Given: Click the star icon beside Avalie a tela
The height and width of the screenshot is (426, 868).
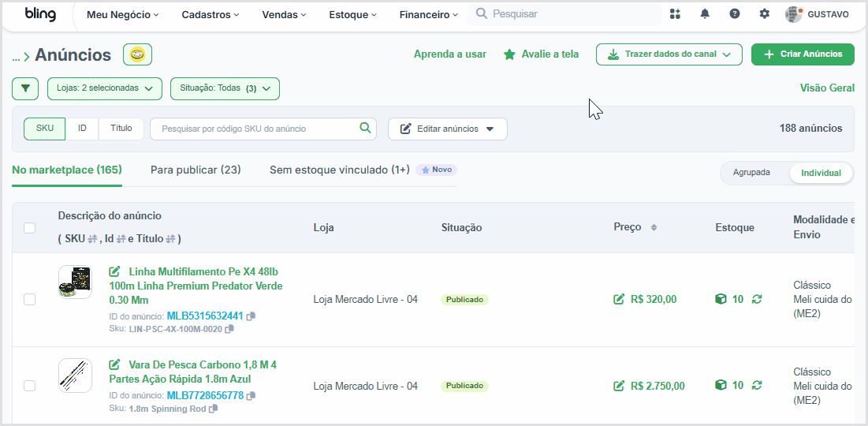Looking at the screenshot, I should coord(509,54).
